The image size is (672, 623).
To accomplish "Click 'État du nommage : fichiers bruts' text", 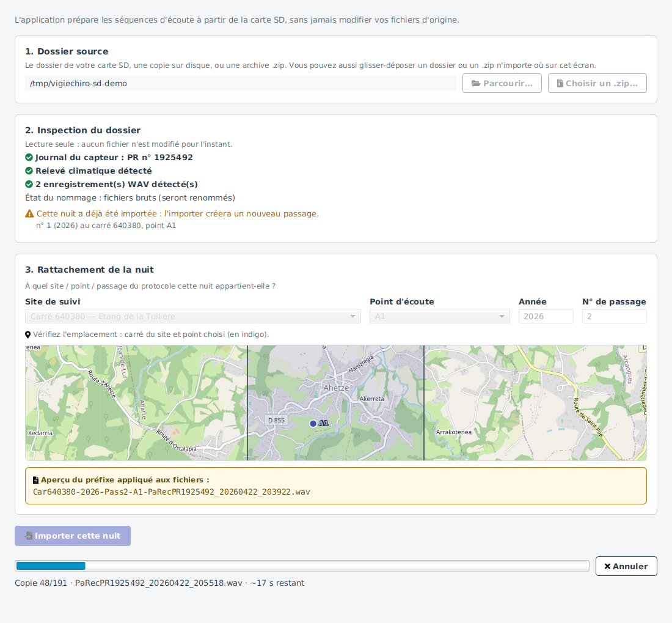I will (x=130, y=197).
